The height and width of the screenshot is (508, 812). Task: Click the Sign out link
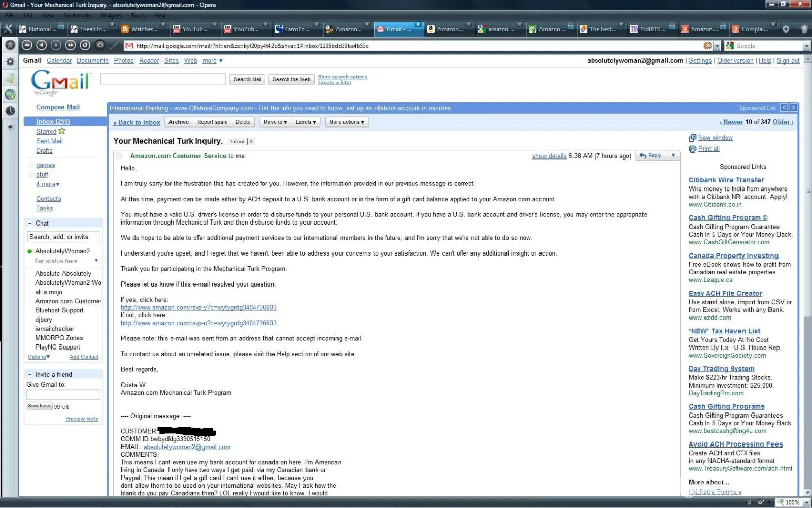tap(788, 61)
